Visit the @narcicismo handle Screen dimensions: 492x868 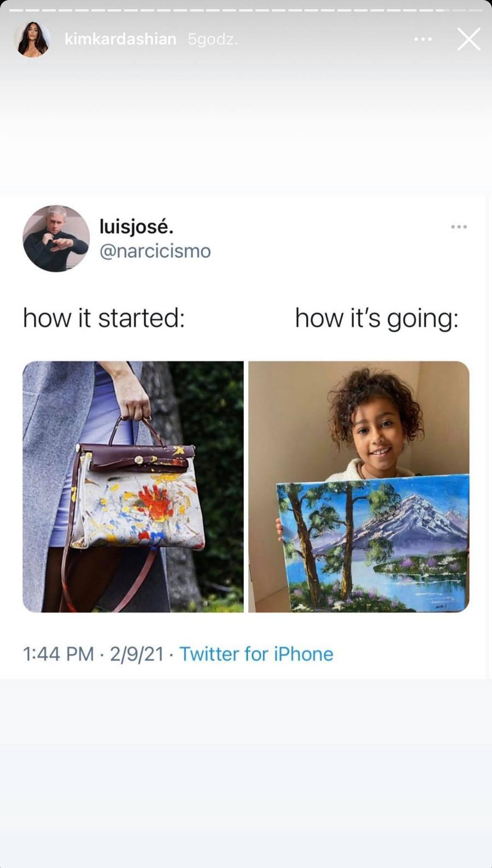click(155, 251)
